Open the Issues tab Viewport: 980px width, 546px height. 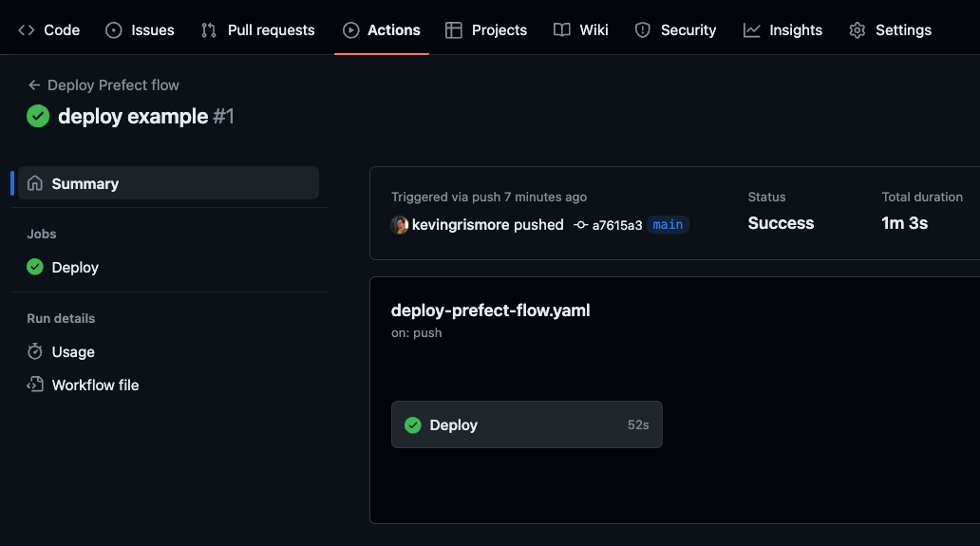tap(140, 30)
